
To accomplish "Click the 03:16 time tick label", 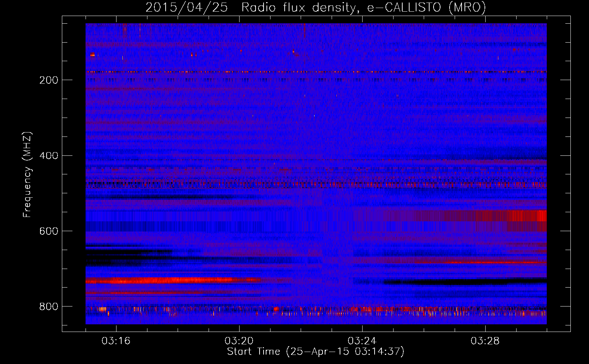I will coord(116,341).
